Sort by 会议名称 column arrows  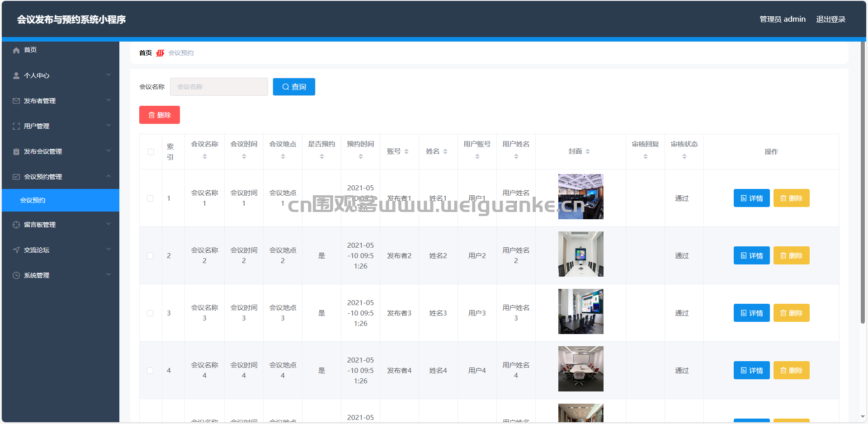(x=205, y=156)
